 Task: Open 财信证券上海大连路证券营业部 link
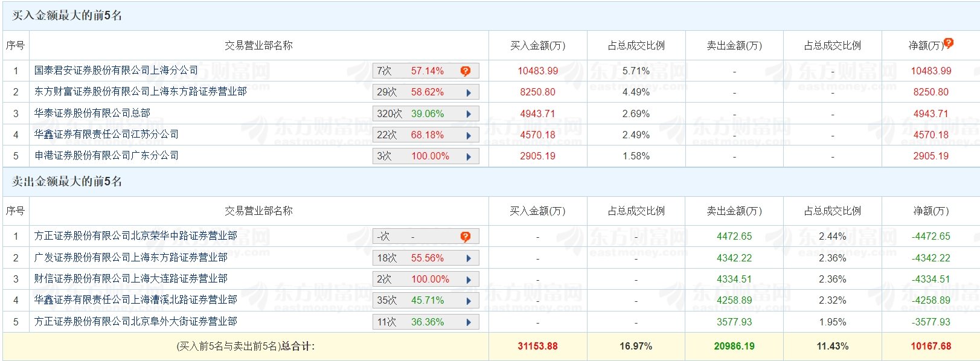point(131,278)
